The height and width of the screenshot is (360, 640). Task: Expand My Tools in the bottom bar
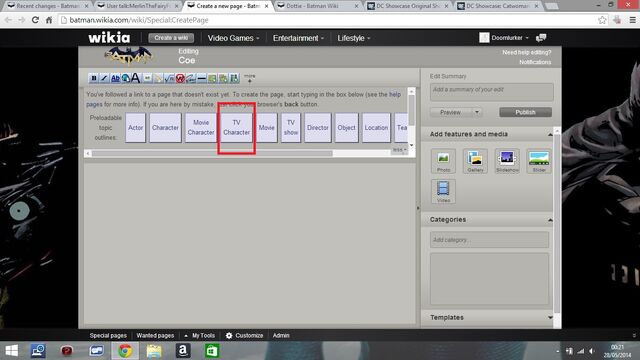point(199,336)
